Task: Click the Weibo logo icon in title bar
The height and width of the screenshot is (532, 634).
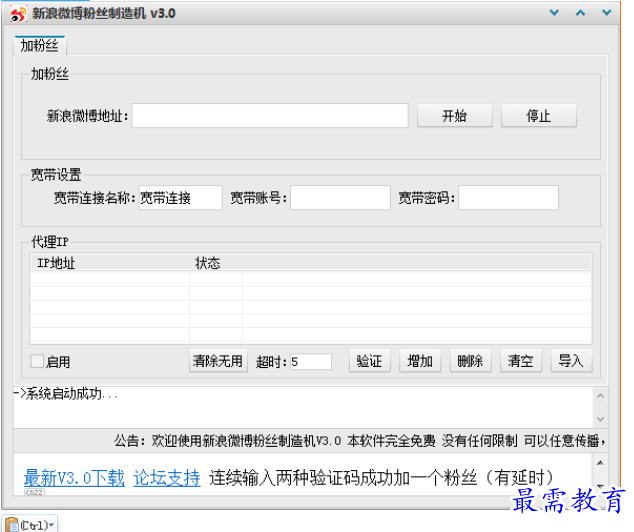Action: pyautogui.click(x=18, y=14)
